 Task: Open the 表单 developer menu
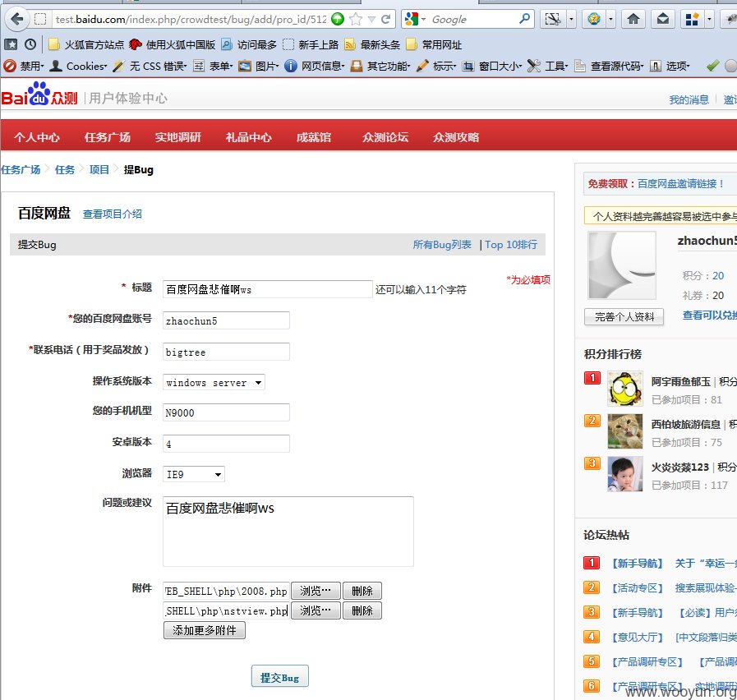(x=214, y=66)
